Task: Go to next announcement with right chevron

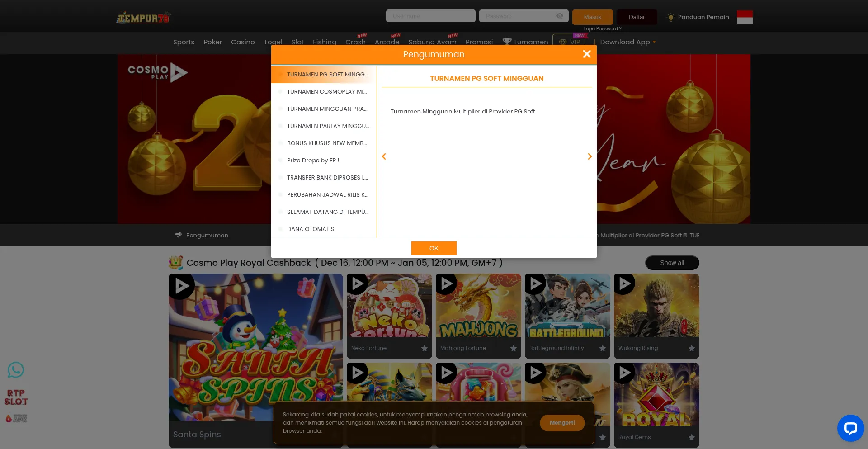Action: (x=589, y=156)
